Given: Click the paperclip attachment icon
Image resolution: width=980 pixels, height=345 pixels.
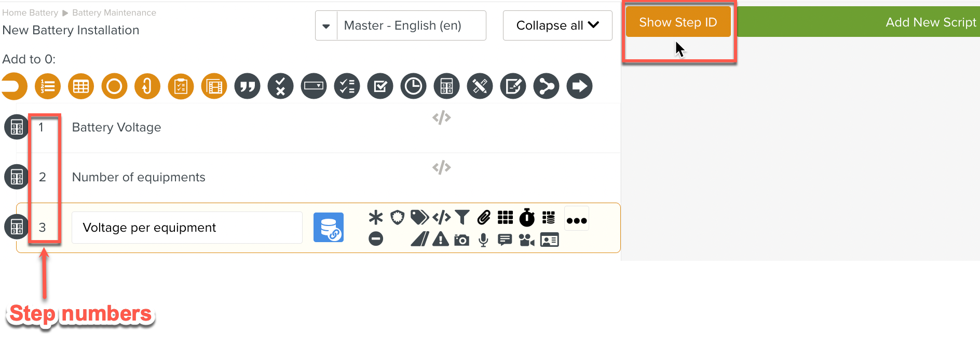Looking at the screenshot, I should coord(484,217).
